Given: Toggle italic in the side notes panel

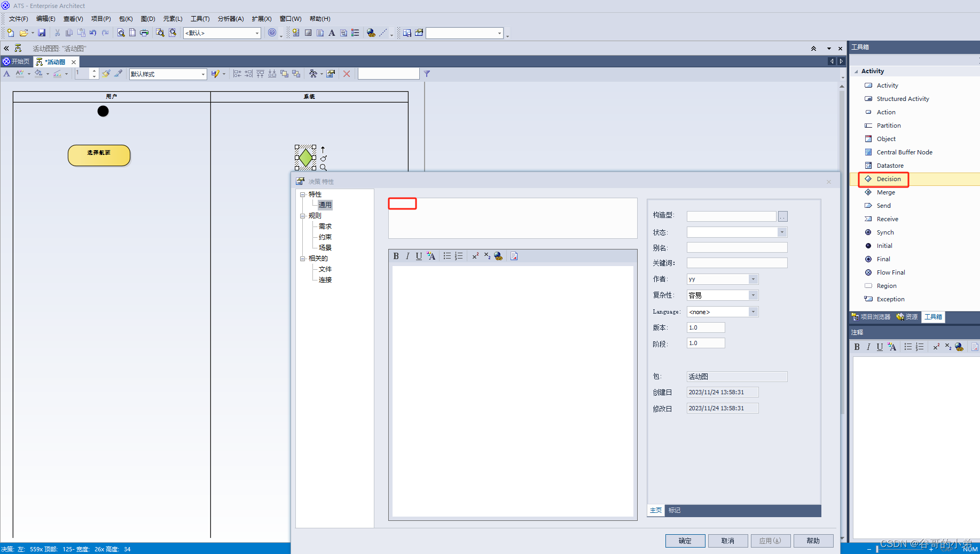Looking at the screenshot, I should [x=868, y=347].
